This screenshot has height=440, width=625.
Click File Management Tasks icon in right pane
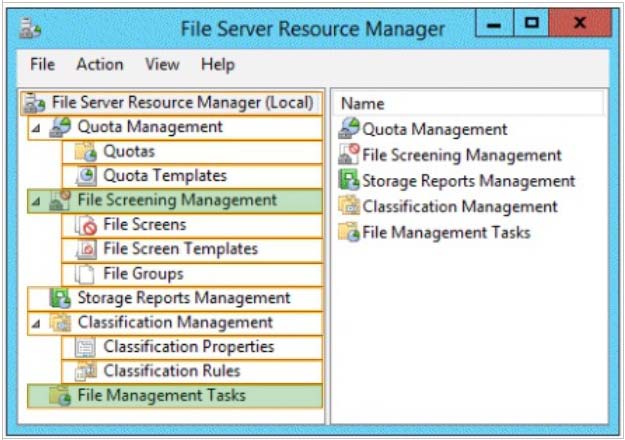coord(349,232)
